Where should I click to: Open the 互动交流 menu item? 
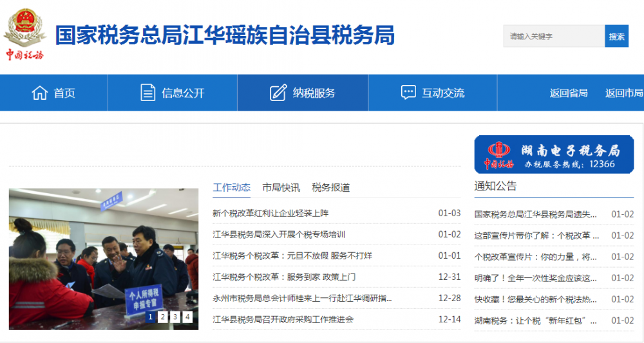443,93
